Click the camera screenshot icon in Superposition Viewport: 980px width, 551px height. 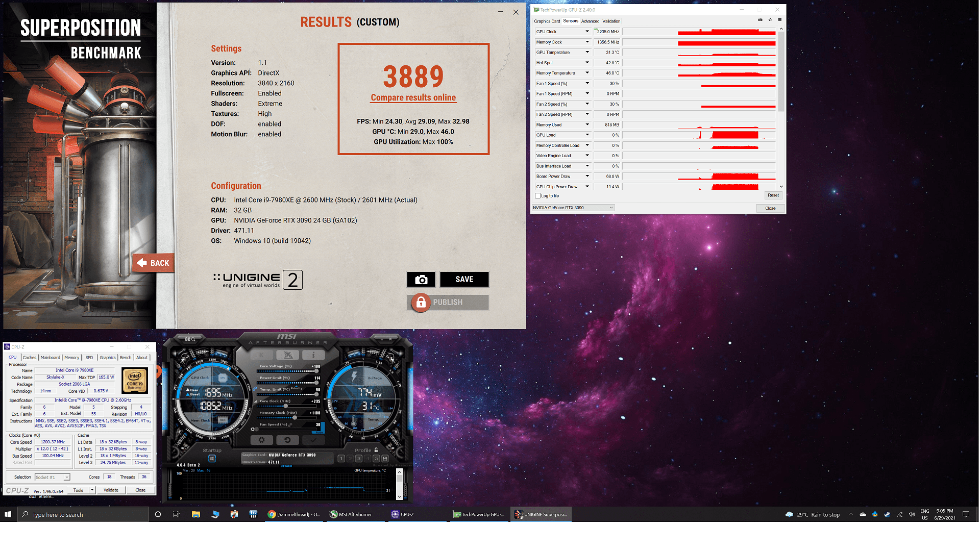421,280
